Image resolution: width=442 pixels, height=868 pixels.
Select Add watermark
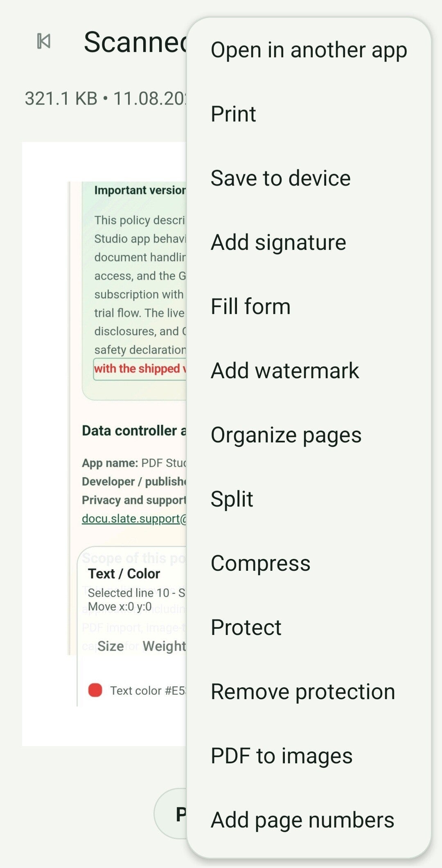[x=309, y=371]
